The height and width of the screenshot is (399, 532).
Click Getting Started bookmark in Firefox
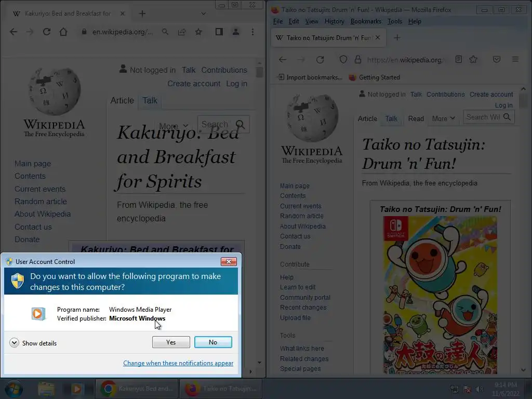(x=375, y=77)
